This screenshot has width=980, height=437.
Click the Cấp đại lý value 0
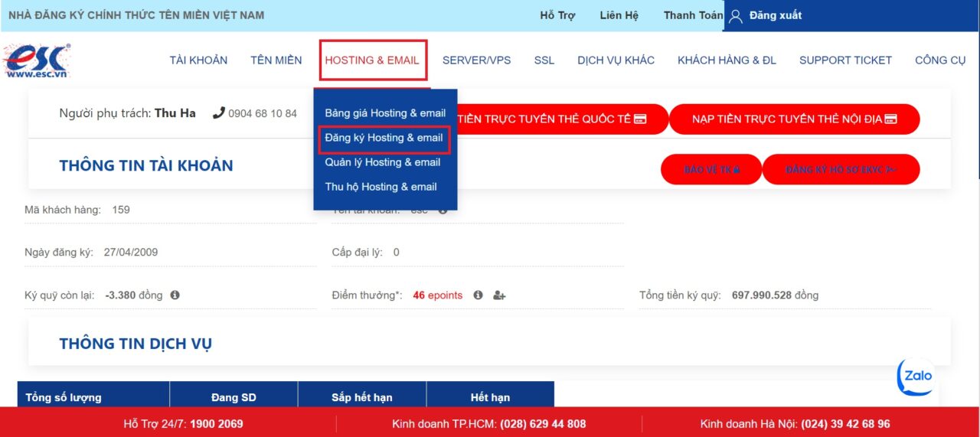tap(396, 253)
